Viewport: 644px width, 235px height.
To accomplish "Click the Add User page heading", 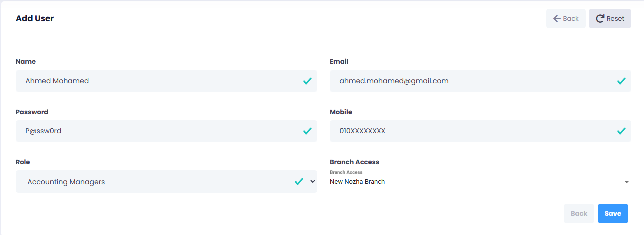I will pos(35,19).
